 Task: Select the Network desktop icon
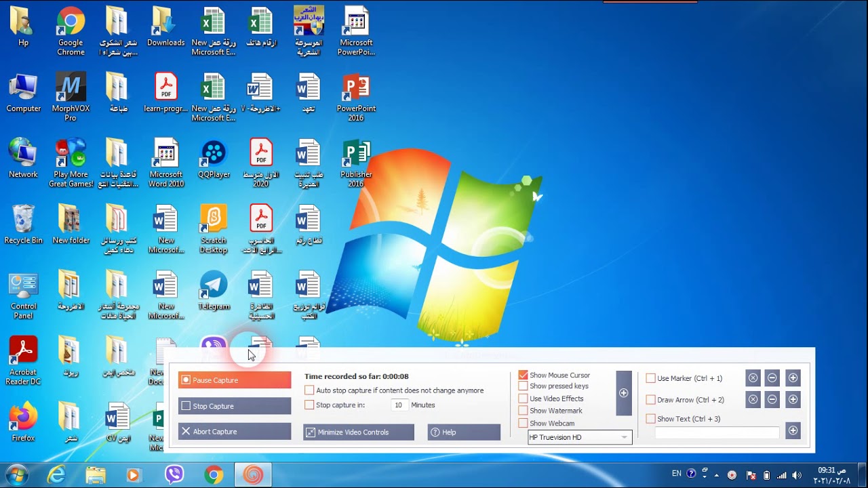point(23,159)
